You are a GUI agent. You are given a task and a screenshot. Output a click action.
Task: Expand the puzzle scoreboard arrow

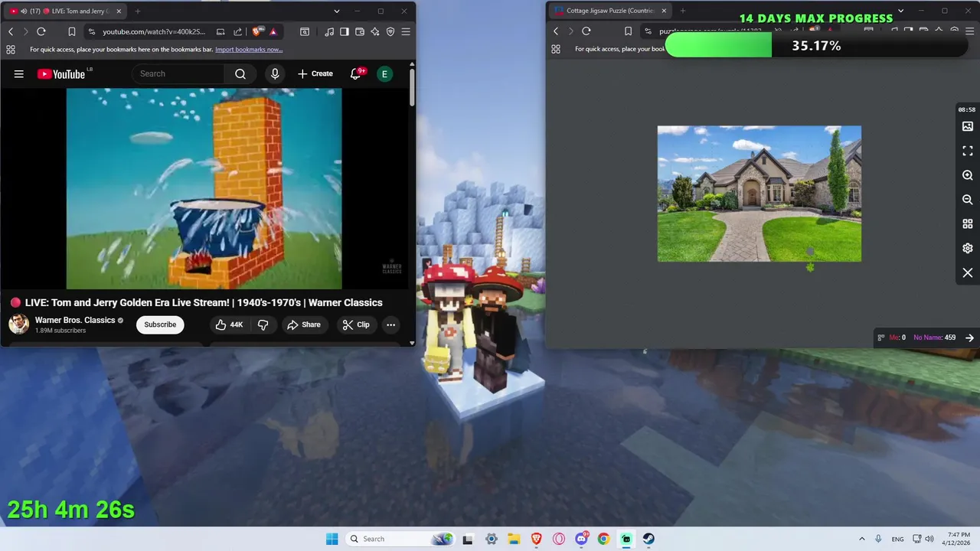pos(969,337)
